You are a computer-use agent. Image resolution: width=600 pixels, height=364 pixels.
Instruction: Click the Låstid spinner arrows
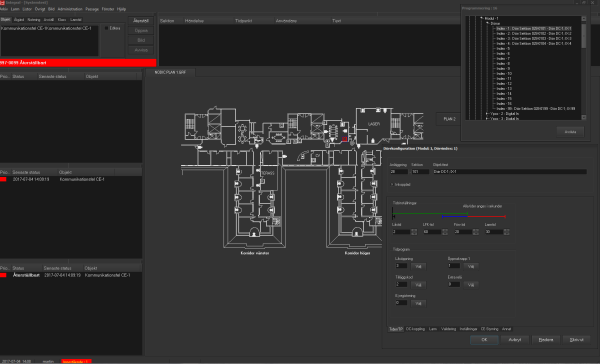coord(414,232)
